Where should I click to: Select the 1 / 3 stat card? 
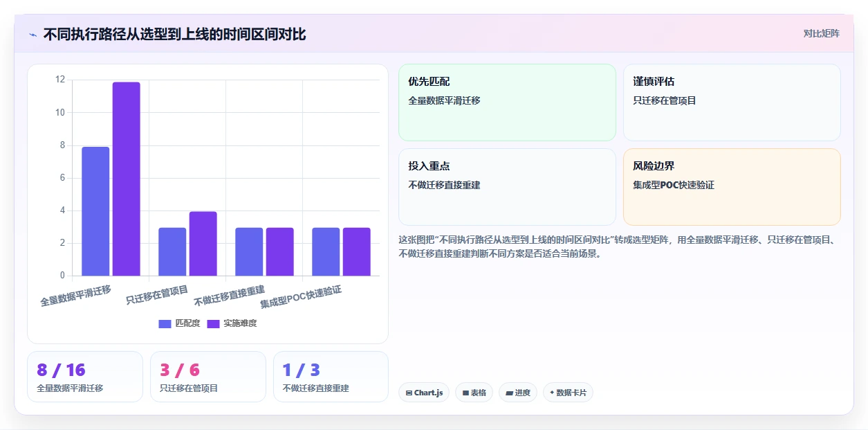[331, 377]
